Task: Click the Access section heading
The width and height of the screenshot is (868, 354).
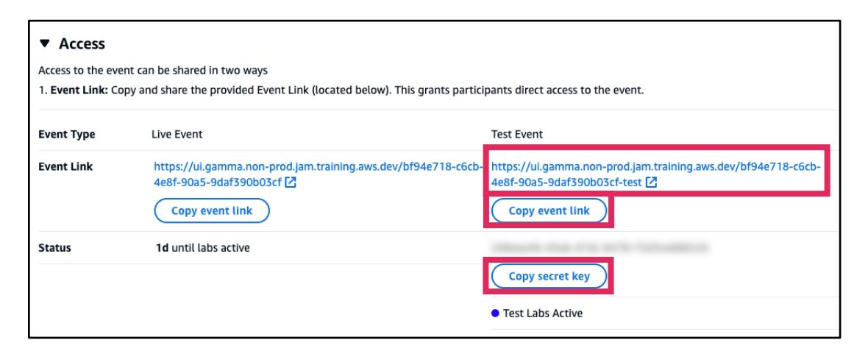Action: coord(82,45)
